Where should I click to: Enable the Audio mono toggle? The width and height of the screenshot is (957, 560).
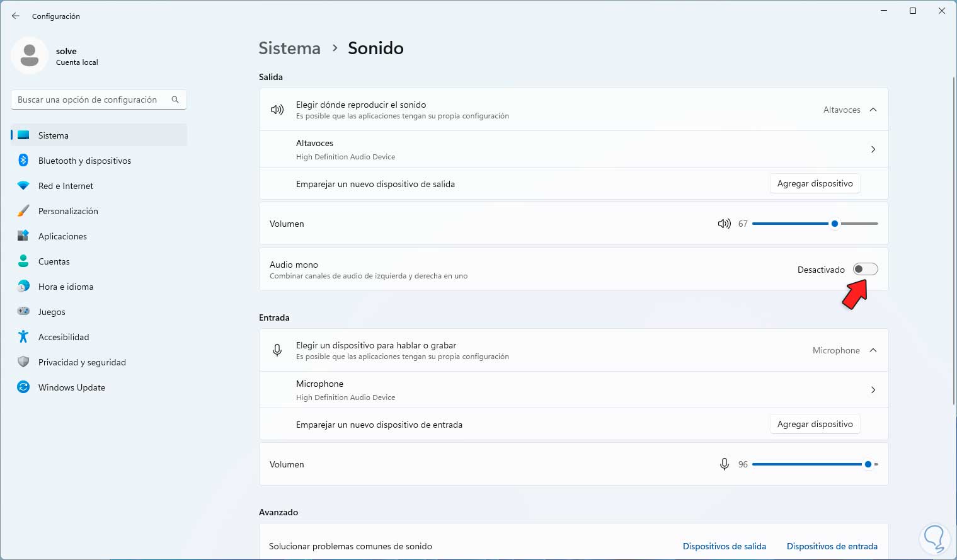pyautogui.click(x=865, y=270)
